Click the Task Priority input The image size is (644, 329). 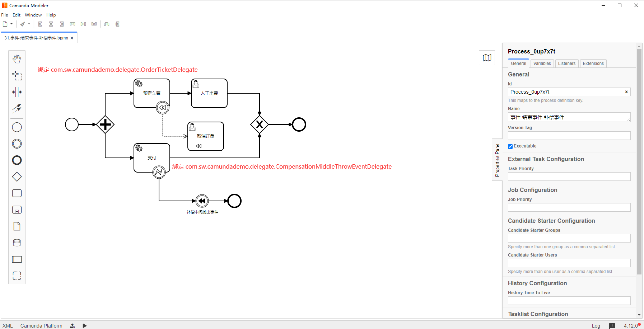[x=569, y=177]
